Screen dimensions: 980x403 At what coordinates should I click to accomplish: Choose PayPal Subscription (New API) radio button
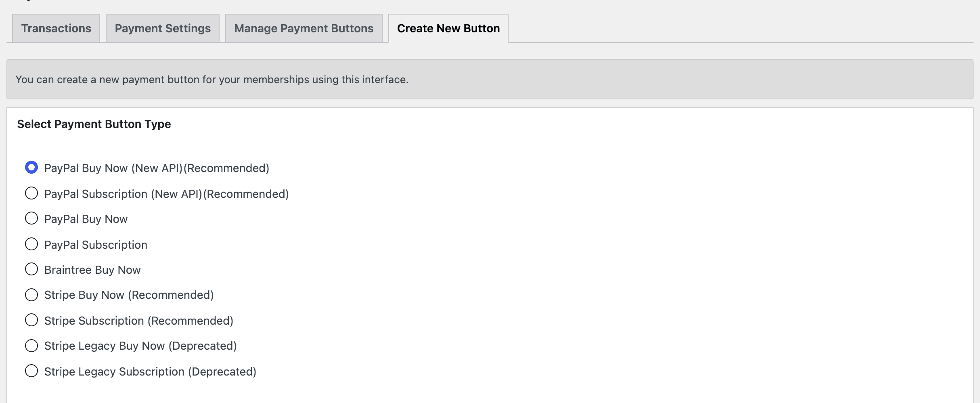pyautogui.click(x=31, y=193)
